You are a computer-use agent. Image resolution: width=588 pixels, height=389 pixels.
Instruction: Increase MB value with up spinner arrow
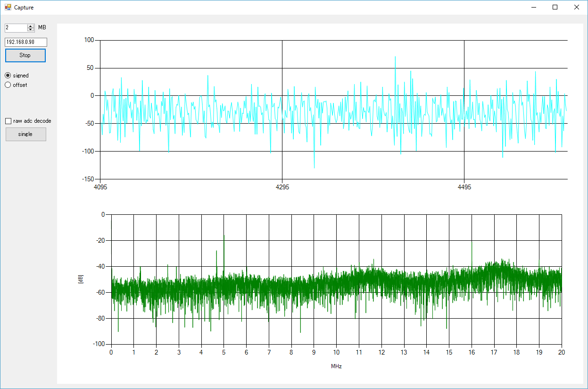point(31,26)
